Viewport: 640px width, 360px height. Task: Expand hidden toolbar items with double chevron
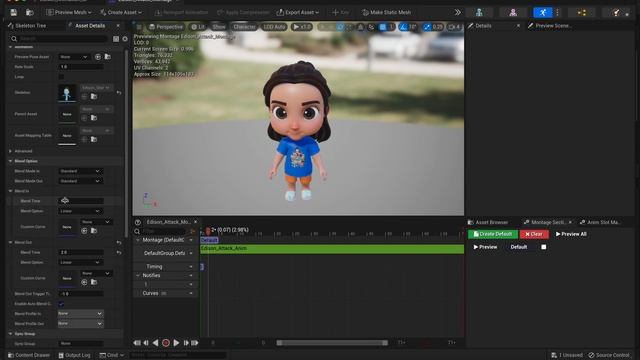458,12
